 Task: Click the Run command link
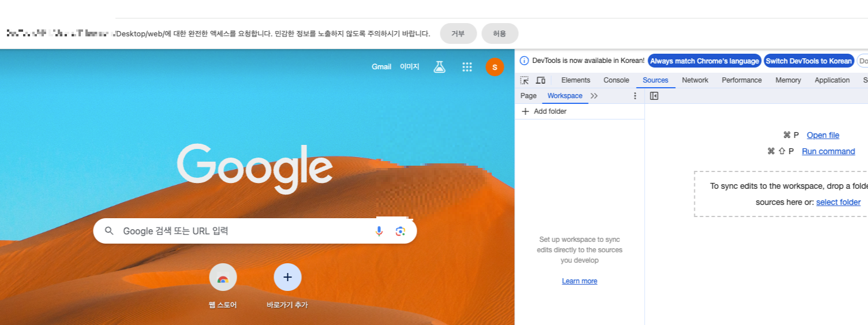pos(828,151)
